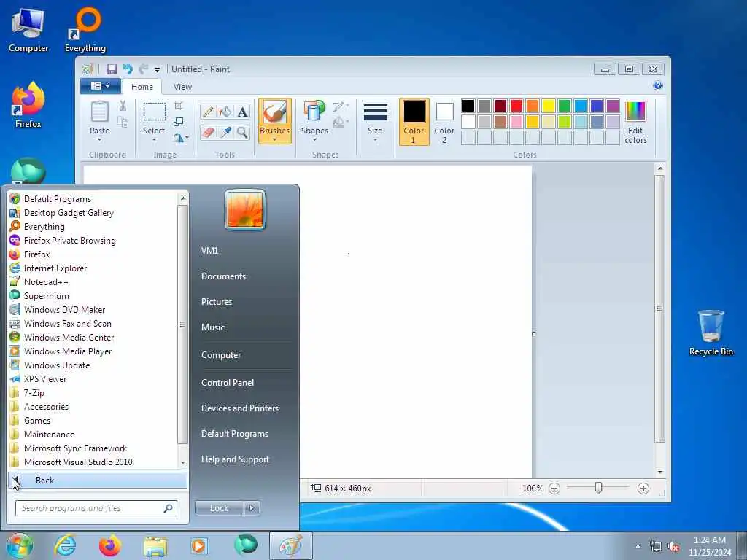Click the Crop icon in Image group
Image resolution: width=747 pixels, height=560 pixels.
click(x=179, y=106)
